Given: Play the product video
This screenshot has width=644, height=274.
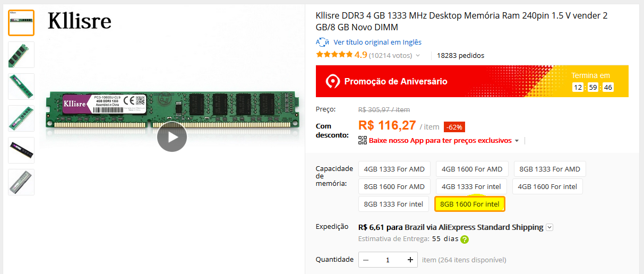Looking at the screenshot, I should click(172, 136).
